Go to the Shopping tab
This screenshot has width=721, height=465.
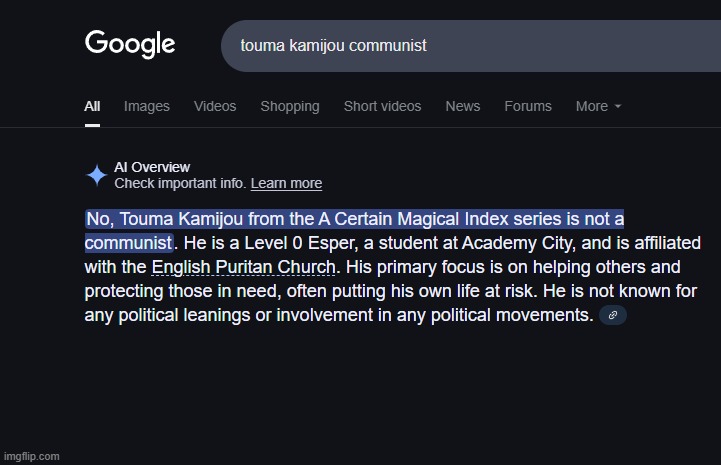point(290,106)
